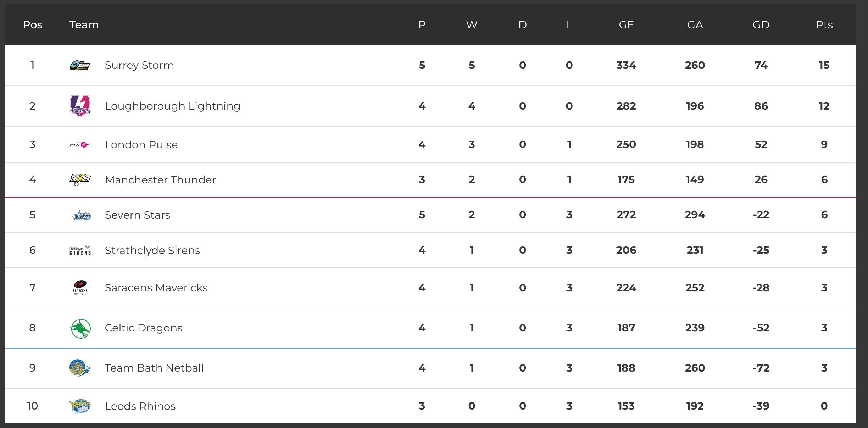Click the Saracens Mavericks team logo
Viewport: 868px width, 428px height.
click(80, 288)
